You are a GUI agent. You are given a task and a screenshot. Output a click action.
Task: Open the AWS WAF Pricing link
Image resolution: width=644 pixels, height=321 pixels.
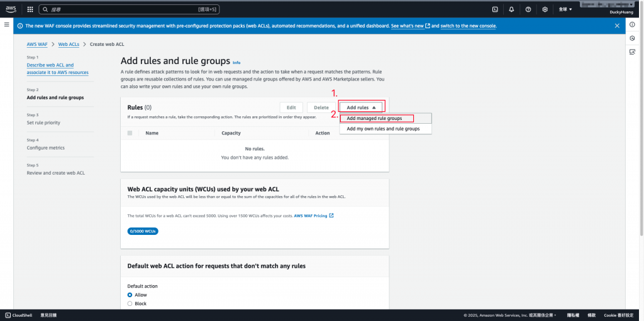[x=311, y=215]
